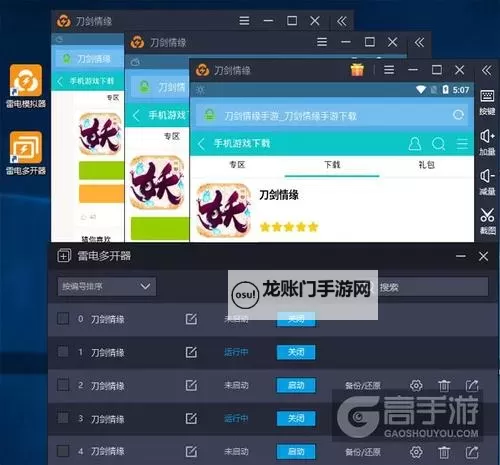Viewport: 500px width, 465px height.
Task: Click the 关闭 button for instance 1
Action: coord(296,352)
